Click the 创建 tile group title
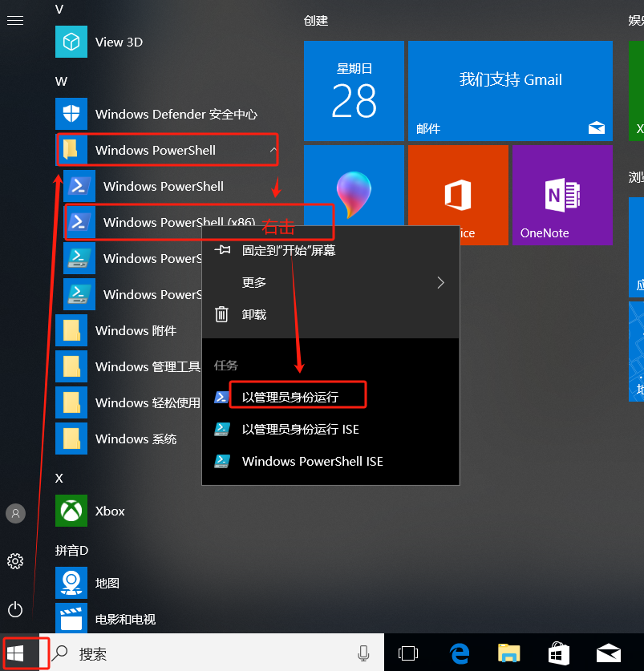This screenshot has height=671, width=644. (x=316, y=21)
